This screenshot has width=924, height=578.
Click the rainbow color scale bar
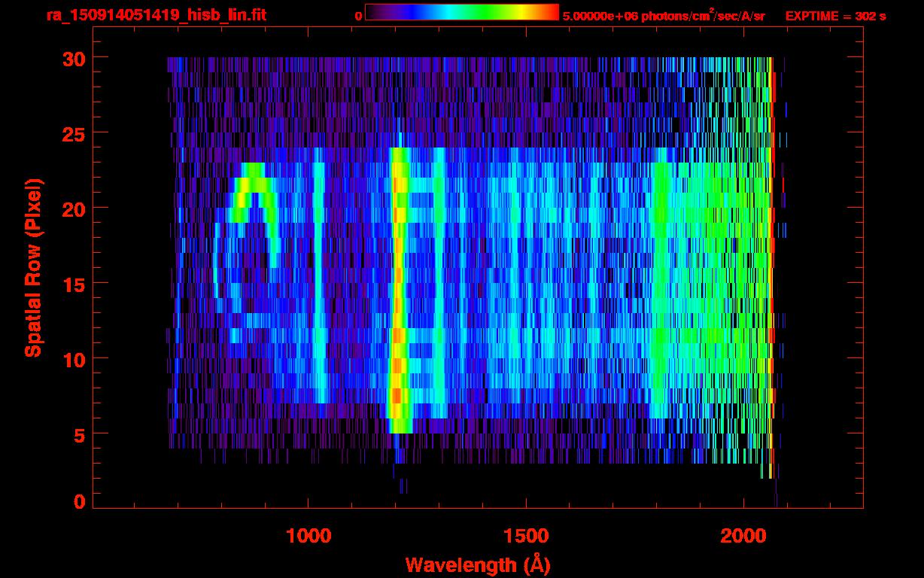[461, 12]
